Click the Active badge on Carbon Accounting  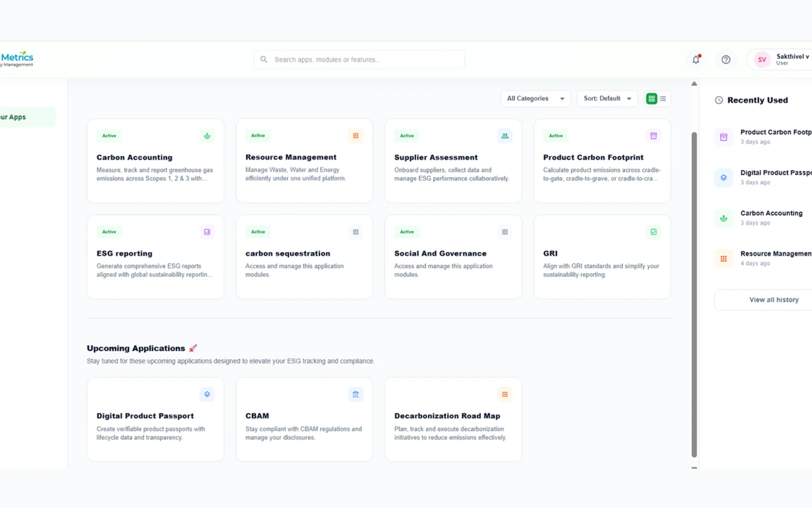tap(109, 136)
